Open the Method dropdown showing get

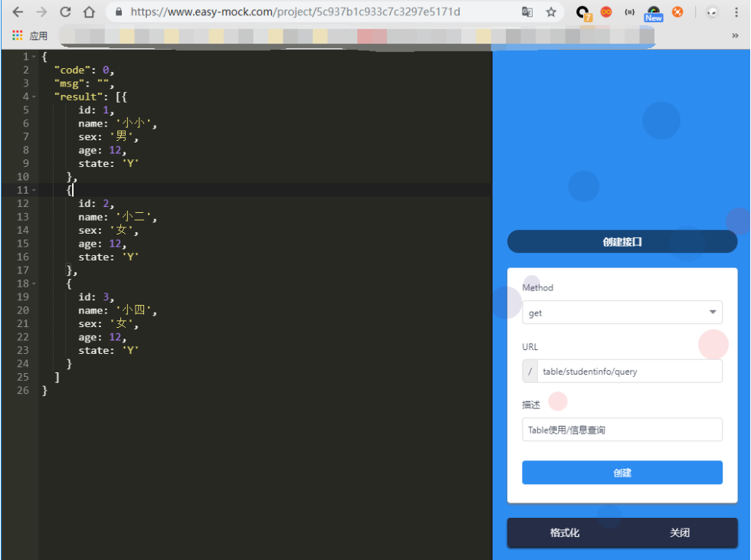pyautogui.click(x=622, y=313)
